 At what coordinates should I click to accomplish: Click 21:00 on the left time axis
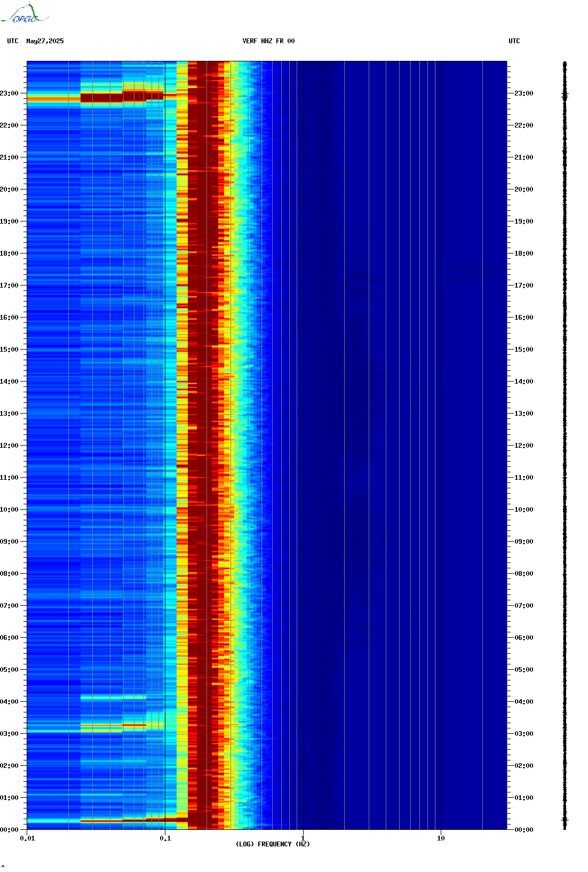tap(9, 157)
